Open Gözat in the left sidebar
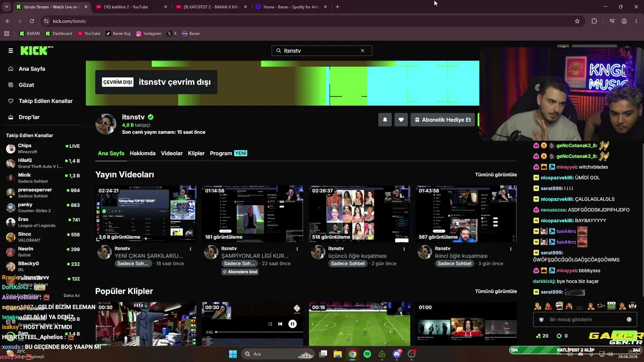 pyautogui.click(x=26, y=85)
